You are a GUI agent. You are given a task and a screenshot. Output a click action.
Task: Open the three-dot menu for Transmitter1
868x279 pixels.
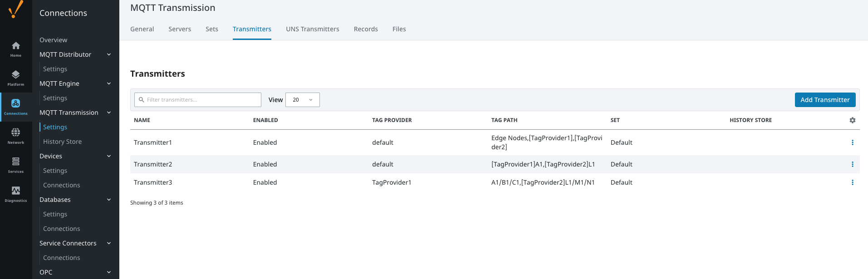pos(852,142)
